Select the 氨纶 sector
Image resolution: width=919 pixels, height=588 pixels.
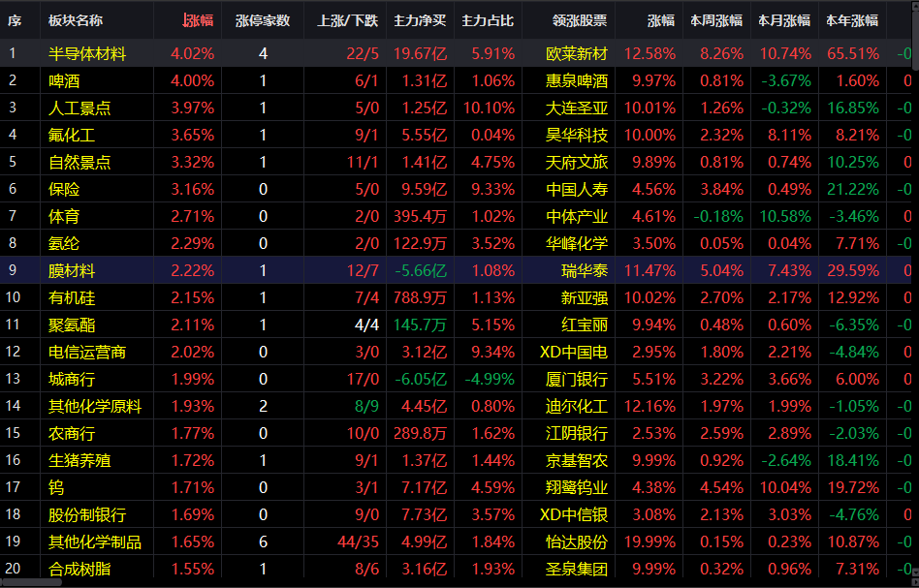(64, 244)
